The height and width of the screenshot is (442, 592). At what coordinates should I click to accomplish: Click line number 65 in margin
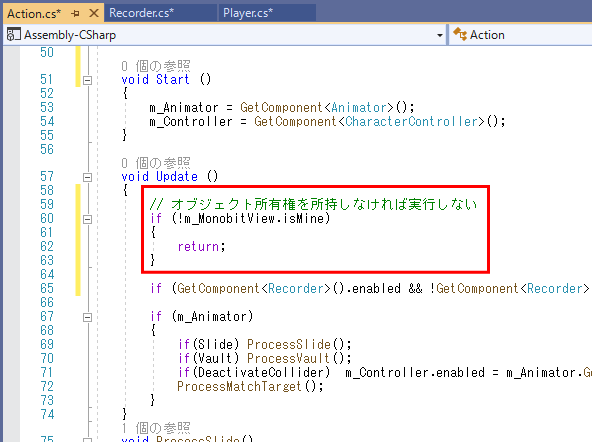click(47, 288)
